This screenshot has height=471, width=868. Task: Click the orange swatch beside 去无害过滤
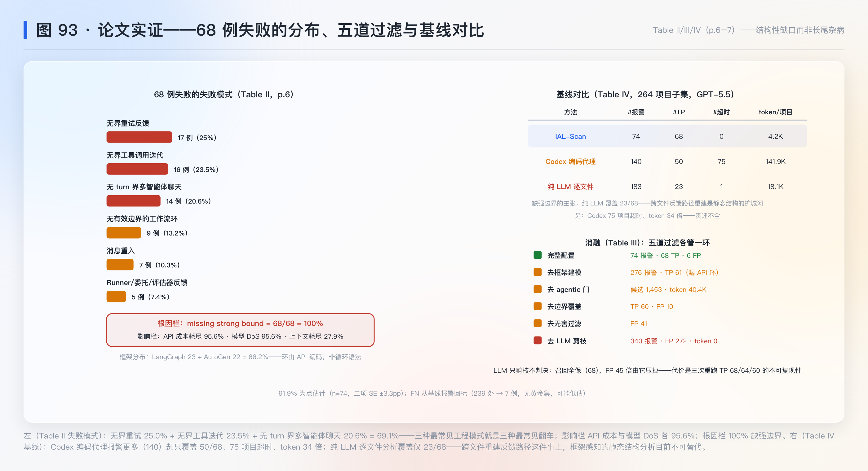[538, 324]
